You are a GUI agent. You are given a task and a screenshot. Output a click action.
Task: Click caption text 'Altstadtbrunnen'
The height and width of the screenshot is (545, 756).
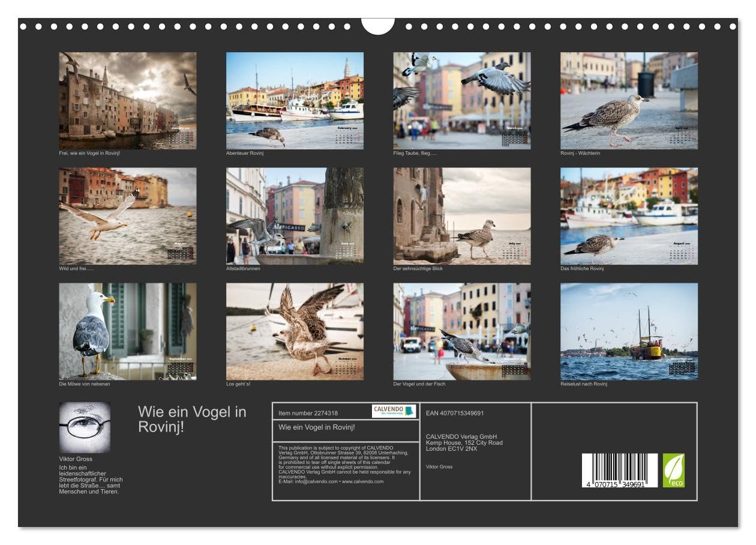point(243,269)
